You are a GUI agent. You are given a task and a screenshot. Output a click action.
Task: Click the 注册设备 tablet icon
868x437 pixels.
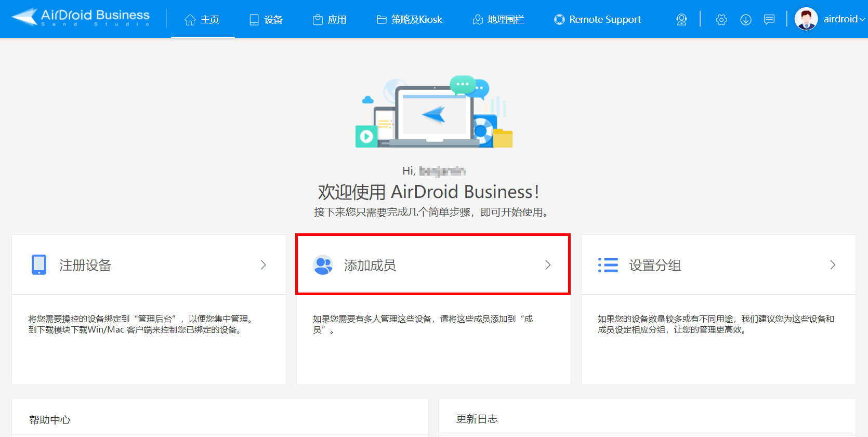(x=39, y=265)
